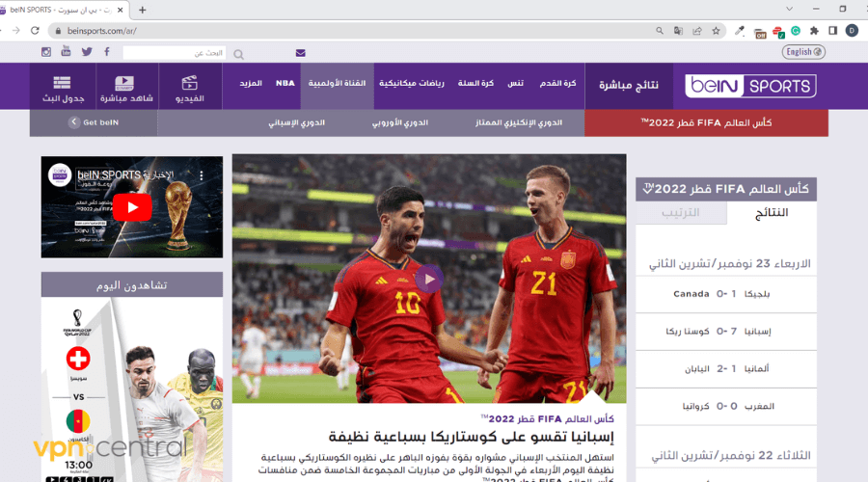The width and height of the screenshot is (868, 482).
Task: Open كرة القدم football menu item
Action: point(558,84)
